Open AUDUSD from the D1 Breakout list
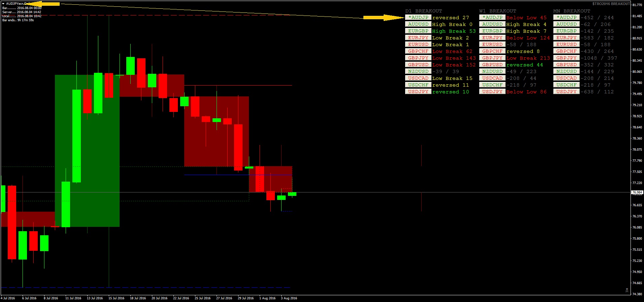644x302 pixels. (x=418, y=24)
